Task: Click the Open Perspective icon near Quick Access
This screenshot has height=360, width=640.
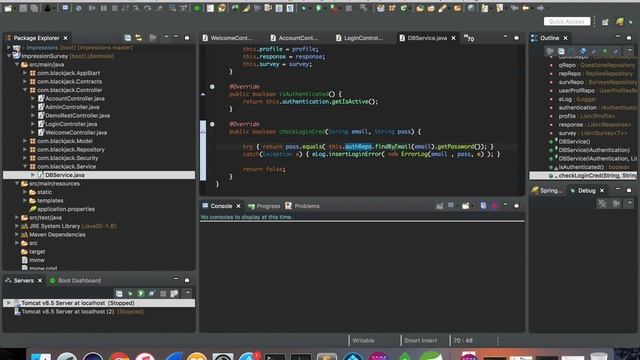Action: (605, 22)
